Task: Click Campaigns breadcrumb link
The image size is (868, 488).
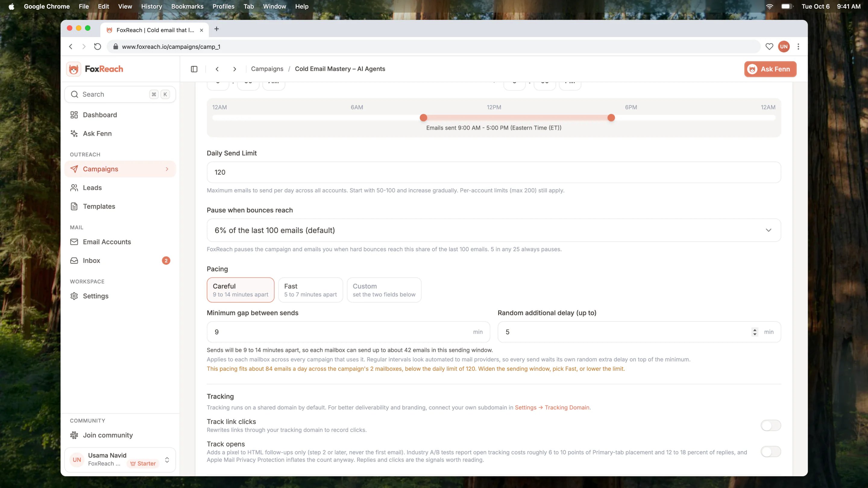Action: [267, 69]
